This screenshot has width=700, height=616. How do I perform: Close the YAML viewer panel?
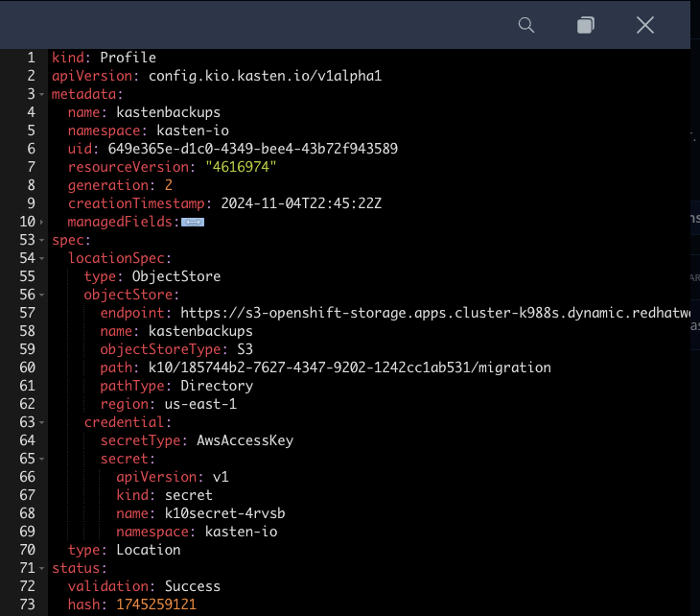645,25
